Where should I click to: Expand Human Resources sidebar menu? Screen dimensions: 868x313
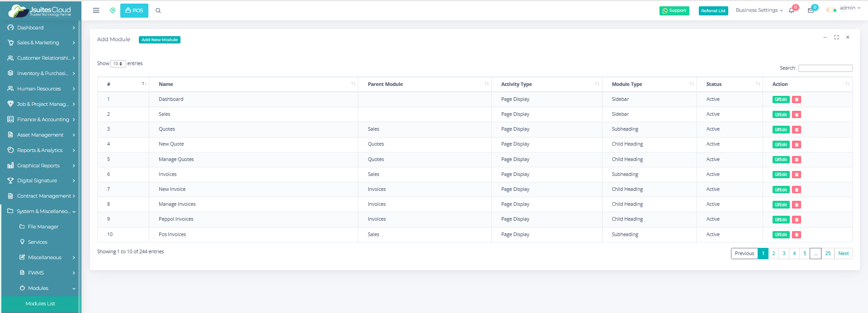(x=41, y=89)
